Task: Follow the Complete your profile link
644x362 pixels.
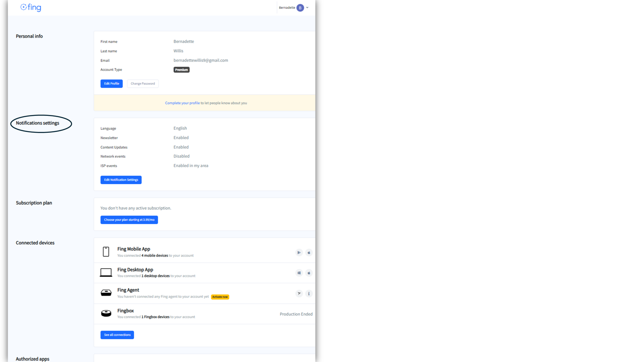Action: 182,103
